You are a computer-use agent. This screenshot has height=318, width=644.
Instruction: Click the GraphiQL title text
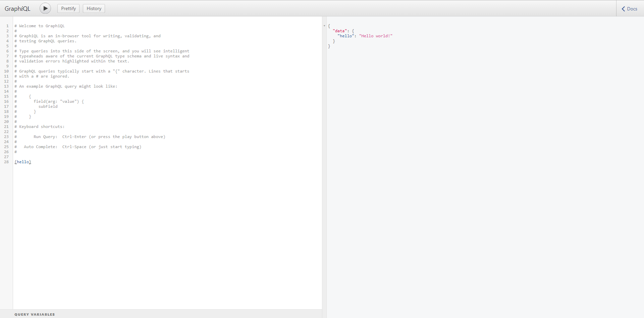pyautogui.click(x=17, y=9)
